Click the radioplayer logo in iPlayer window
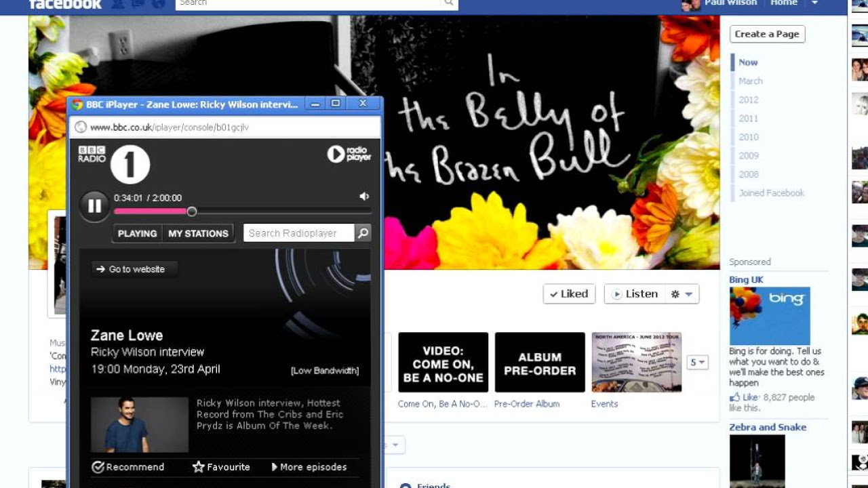Image resolution: width=868 pixels, height=488 pixels. [349, 154]
